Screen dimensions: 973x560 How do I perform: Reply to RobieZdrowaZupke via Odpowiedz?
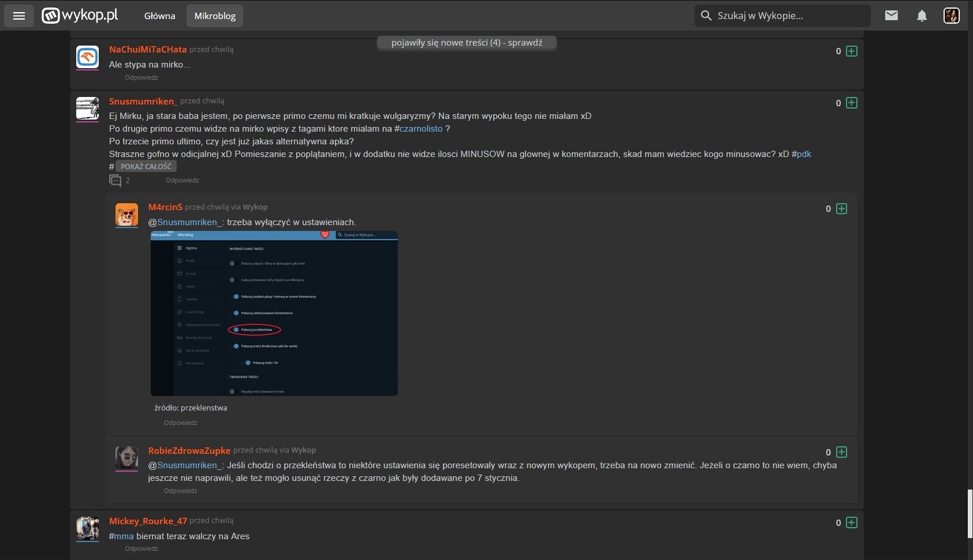coord(180,491)
